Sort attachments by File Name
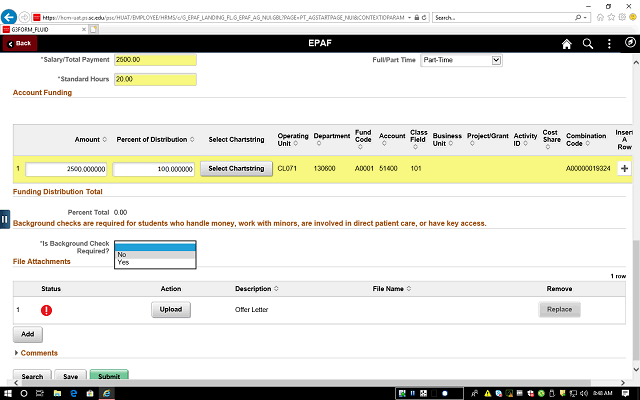The image size is (640, 400). point(392,289)
